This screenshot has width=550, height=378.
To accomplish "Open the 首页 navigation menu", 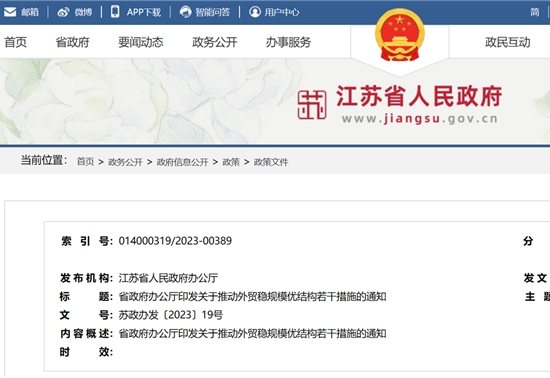I will pos(15,42).
